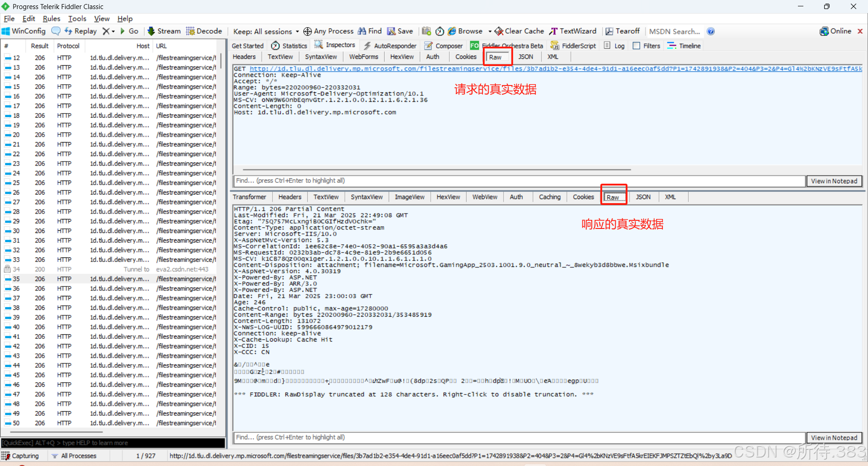Open the Tools menu
This screenshot has width=868, height=466.
pos(77,19)
